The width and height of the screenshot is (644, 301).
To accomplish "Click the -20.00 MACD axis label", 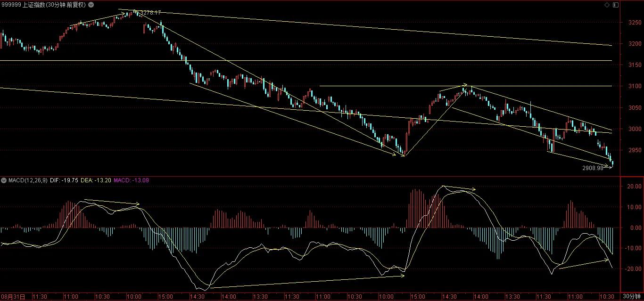I will (634, 269).
